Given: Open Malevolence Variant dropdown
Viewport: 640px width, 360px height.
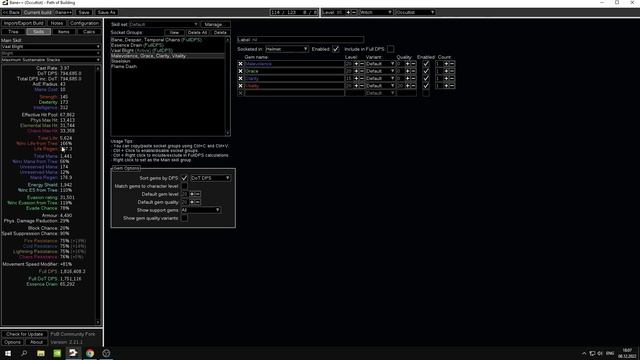Looking at the screenshot, I should (x=380, y=64).
